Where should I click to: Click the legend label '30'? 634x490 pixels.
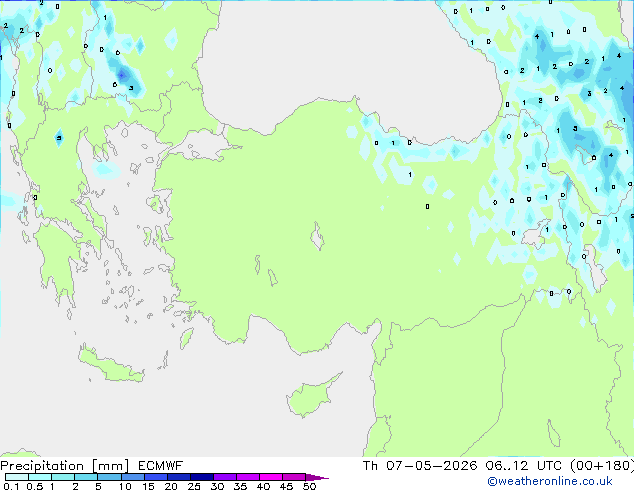click(x=217, y=486)
